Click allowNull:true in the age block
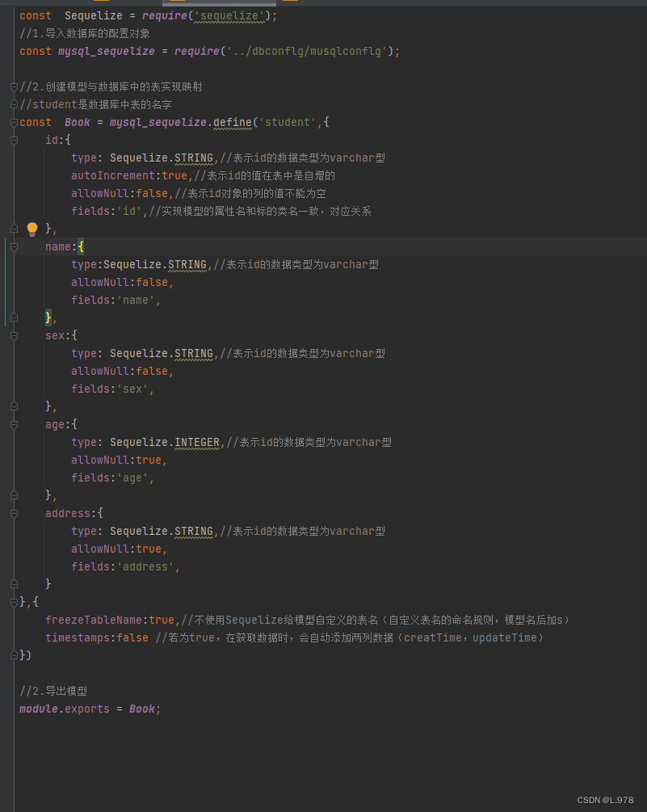Screen dimensions: 647x812 [116, 461]
